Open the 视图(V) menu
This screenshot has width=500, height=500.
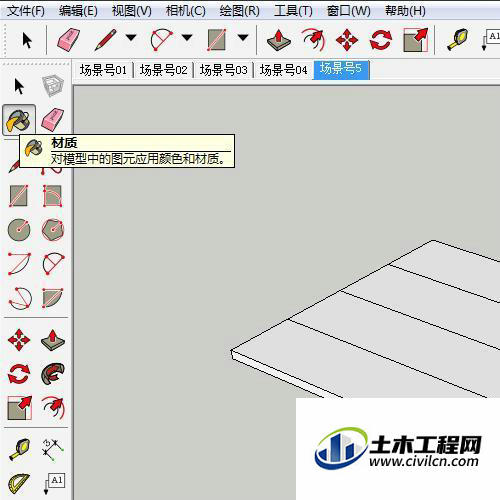click(x=132, y=11)
